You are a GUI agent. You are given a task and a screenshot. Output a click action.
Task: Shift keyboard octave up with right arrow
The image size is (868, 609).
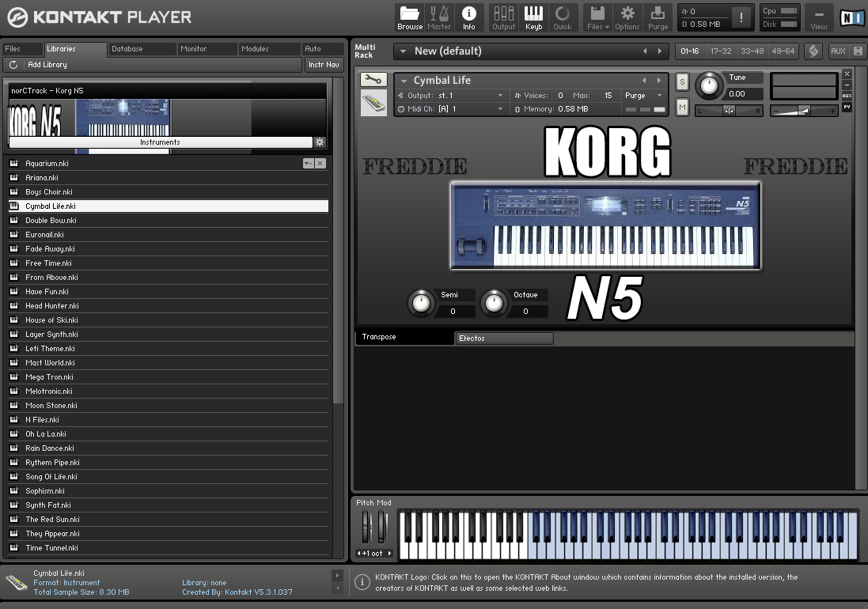click(390, 553)
